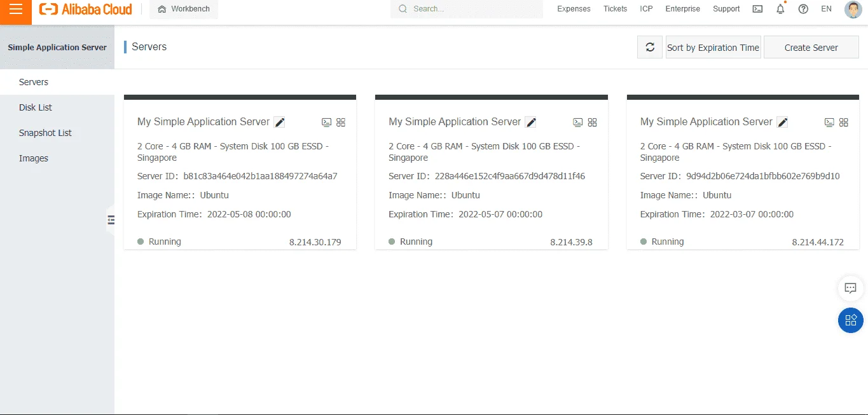Refresh the server list

coord(650,47)
